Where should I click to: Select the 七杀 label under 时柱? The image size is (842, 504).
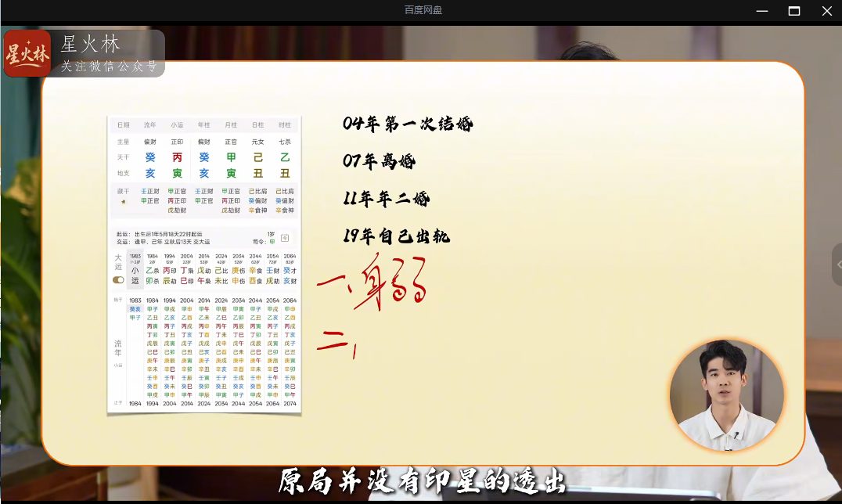pyautogui.click(x=285, y=142)
